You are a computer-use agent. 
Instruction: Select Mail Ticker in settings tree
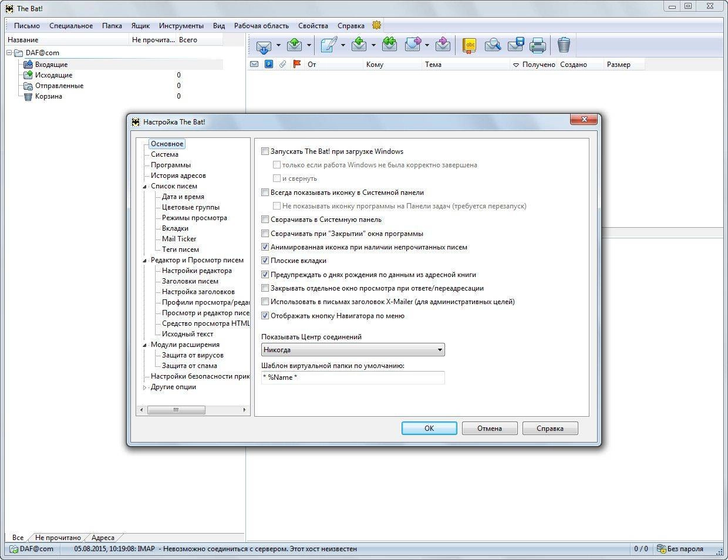tap(179, 239)
